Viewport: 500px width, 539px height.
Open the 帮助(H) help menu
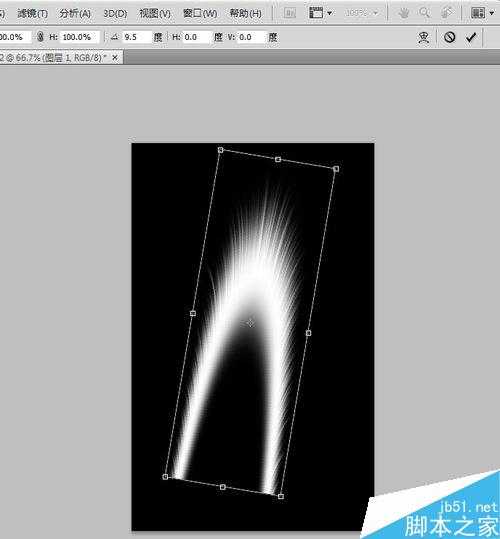(x=245, y=13)
